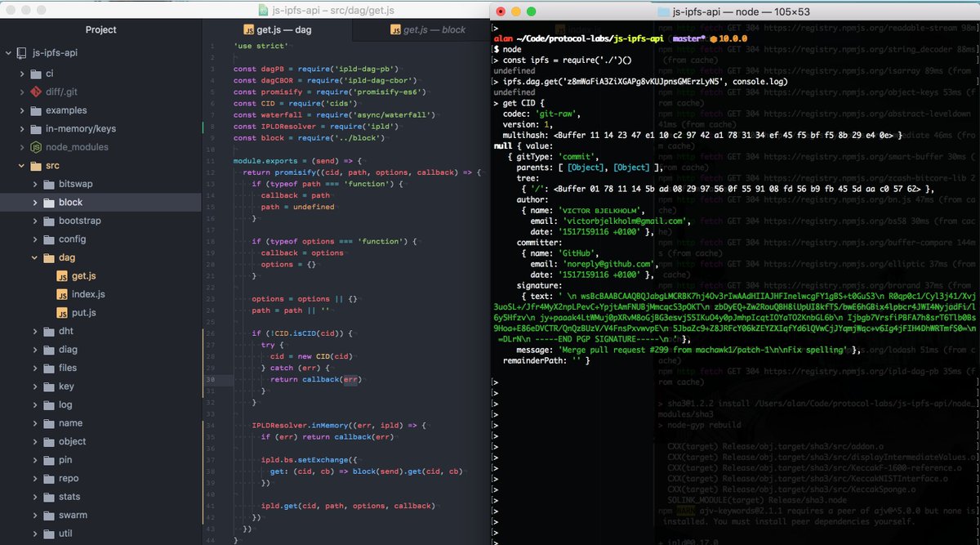
Task: Expand the ci folder chevron
Action: (21, 73)
